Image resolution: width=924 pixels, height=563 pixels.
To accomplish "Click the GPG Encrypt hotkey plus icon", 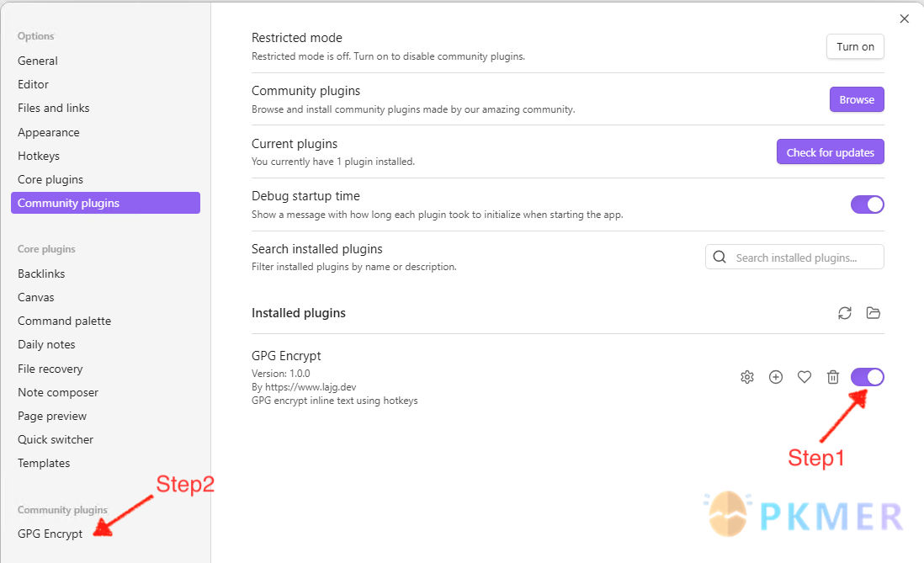I will [x=776, y=377].
